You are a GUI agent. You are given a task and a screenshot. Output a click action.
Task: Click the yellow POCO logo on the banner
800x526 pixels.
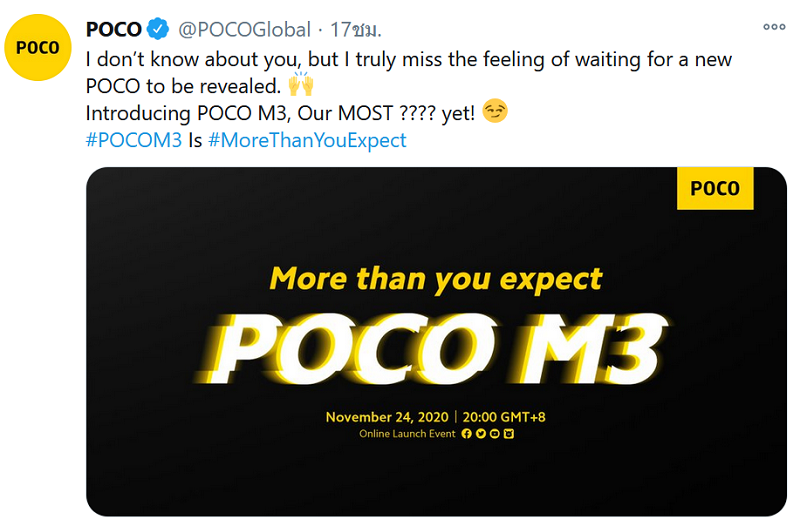tap(715, 187)
